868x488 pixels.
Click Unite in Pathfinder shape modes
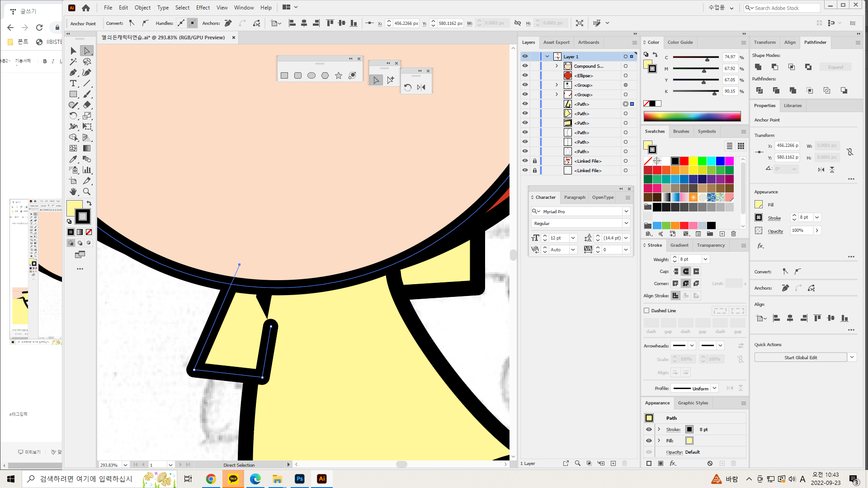coord(758,67)
